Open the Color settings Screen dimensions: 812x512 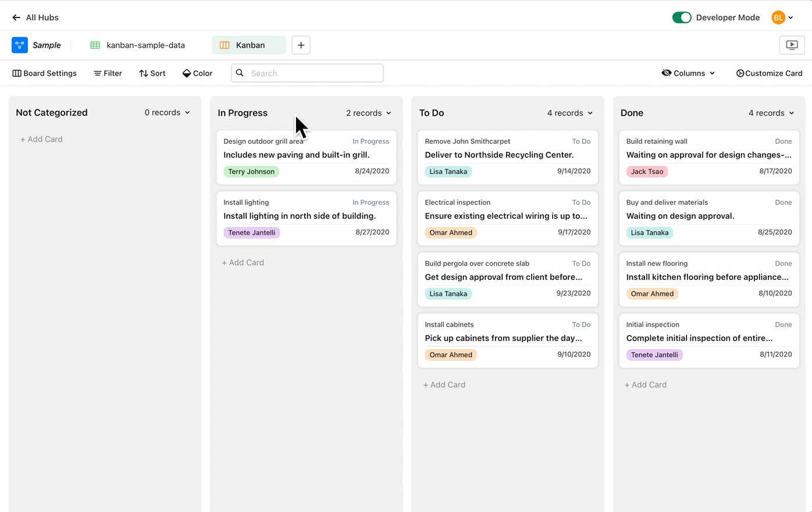pyautogui.click(x=198, y=73)
